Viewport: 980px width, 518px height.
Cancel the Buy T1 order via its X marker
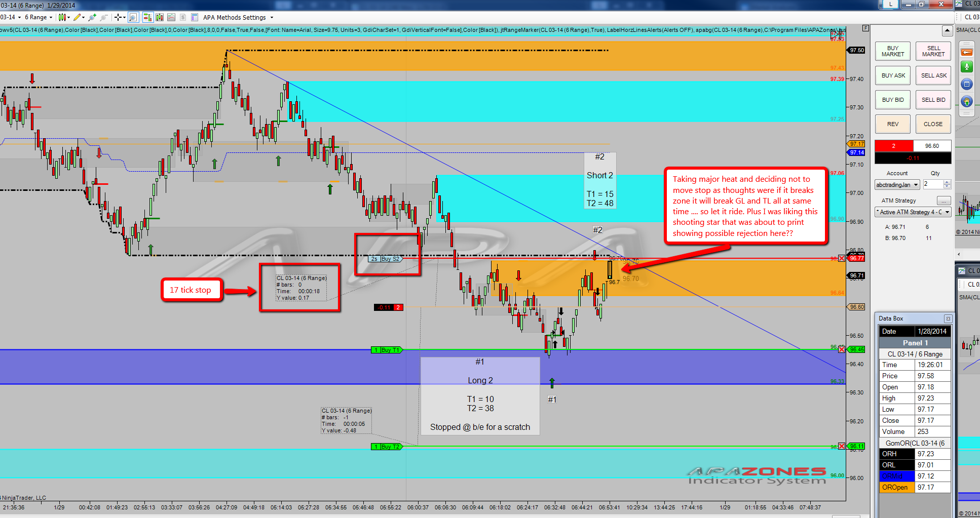[842, 349]
